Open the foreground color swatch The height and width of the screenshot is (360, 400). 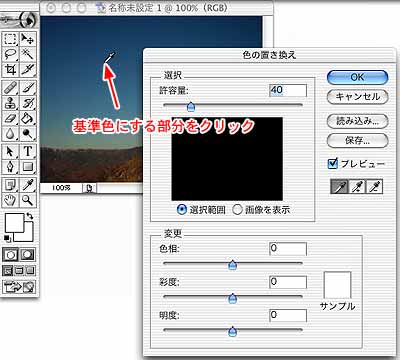(14, 223)
